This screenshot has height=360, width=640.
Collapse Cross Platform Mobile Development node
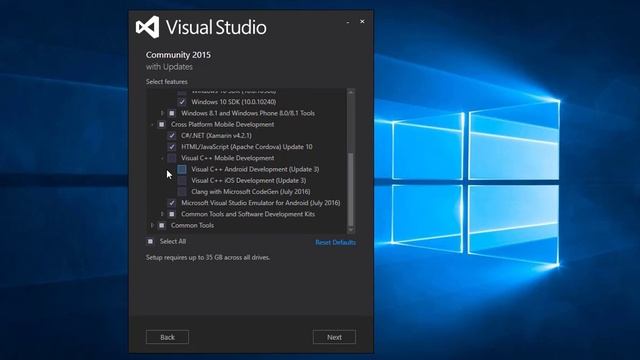pos(152,124)
